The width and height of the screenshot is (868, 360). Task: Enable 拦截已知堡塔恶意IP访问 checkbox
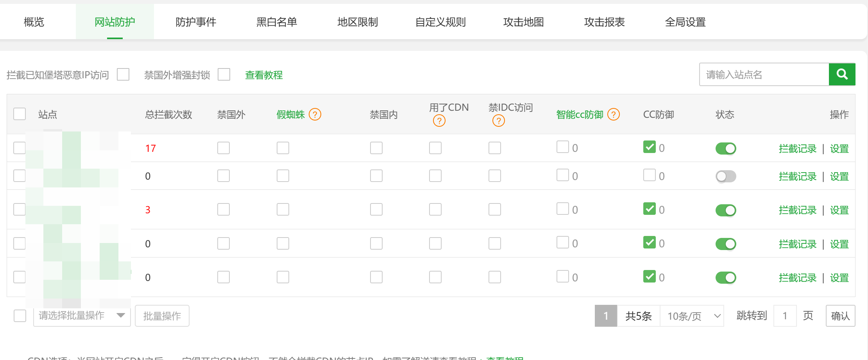tap(122, 74)
